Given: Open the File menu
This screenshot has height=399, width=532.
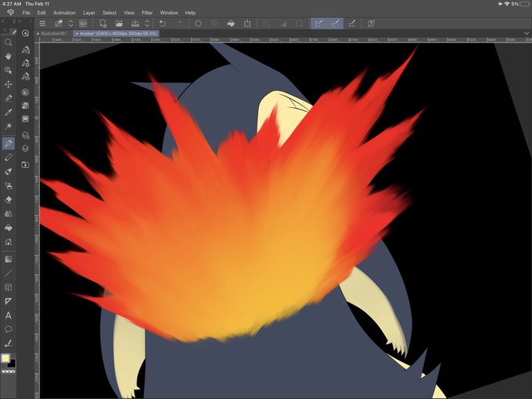Looking at the screenshot, I should pos(26,13).
